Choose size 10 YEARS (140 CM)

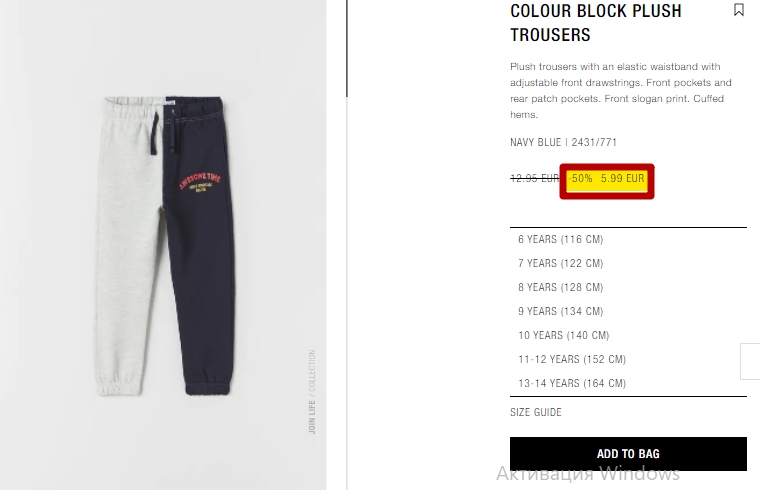(x=563, y=335)
